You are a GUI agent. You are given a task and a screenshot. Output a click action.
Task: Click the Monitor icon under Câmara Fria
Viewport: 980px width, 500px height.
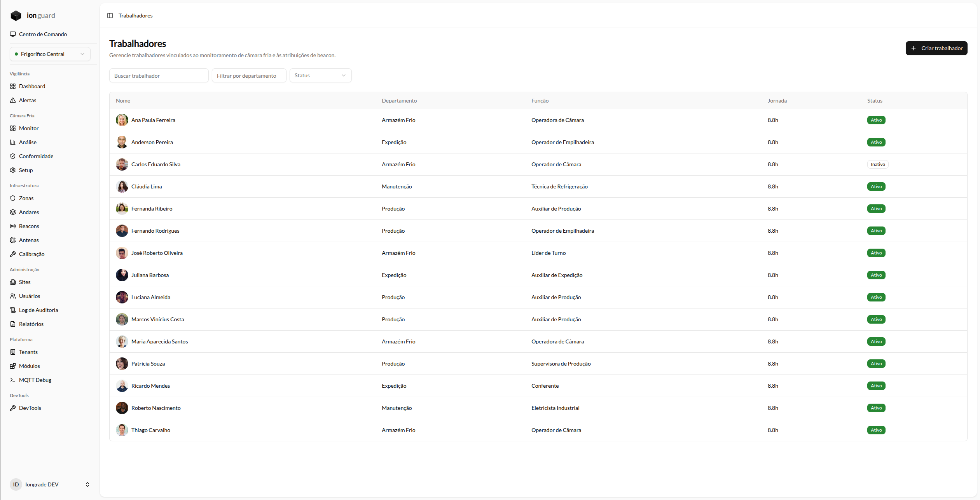13,128
